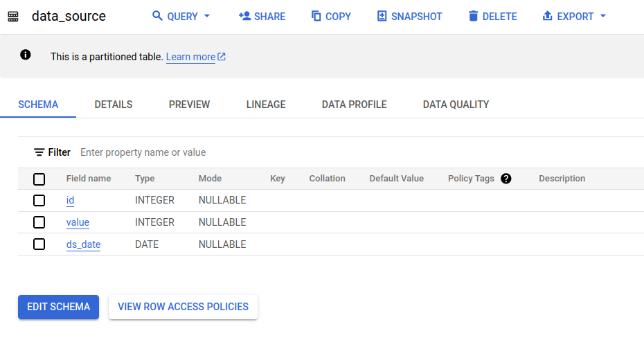Image resolution: width=644 pixels, height=349 pixels.
Task: Click the Delete trash icon
Action: click(473, 16)
